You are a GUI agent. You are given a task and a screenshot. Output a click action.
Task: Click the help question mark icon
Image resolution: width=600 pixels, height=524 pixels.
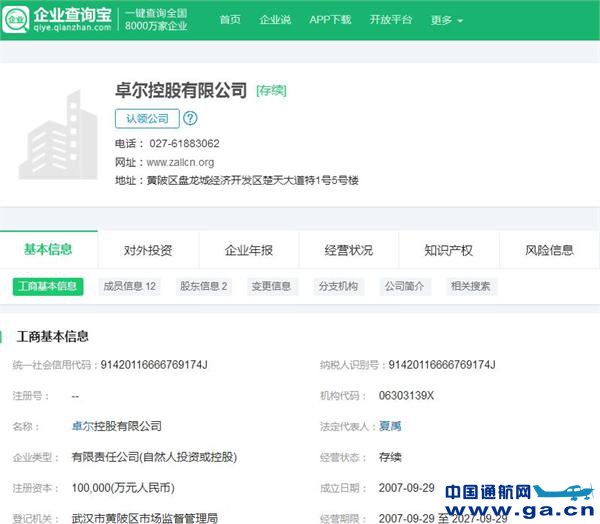(191, 118)
